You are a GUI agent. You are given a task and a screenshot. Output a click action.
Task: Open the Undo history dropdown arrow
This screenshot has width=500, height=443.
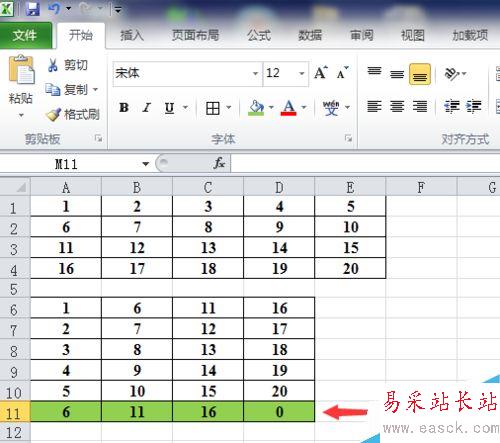click(69, 9)
